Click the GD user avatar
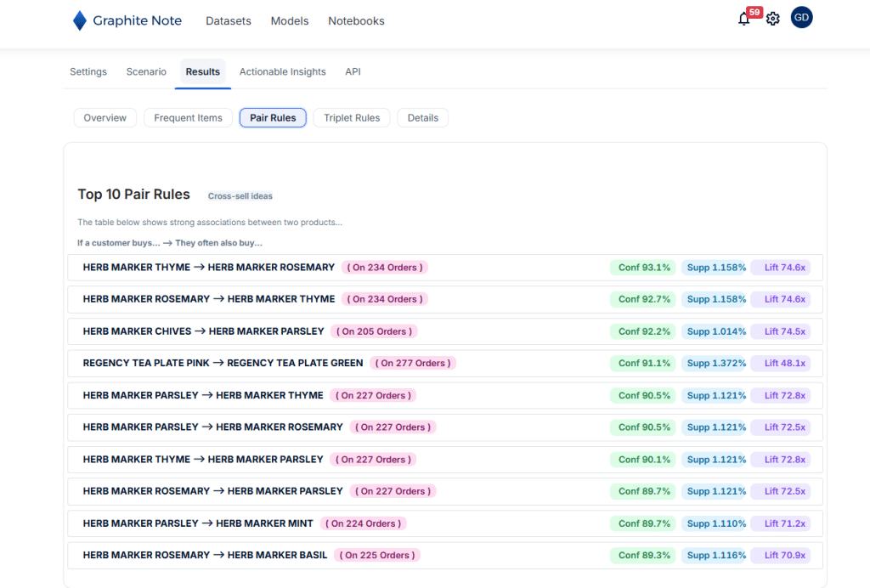 (801, 18)
